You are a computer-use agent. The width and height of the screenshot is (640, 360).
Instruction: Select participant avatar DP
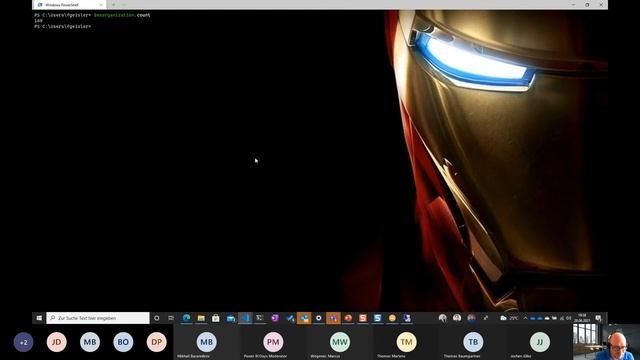point(157,342)
